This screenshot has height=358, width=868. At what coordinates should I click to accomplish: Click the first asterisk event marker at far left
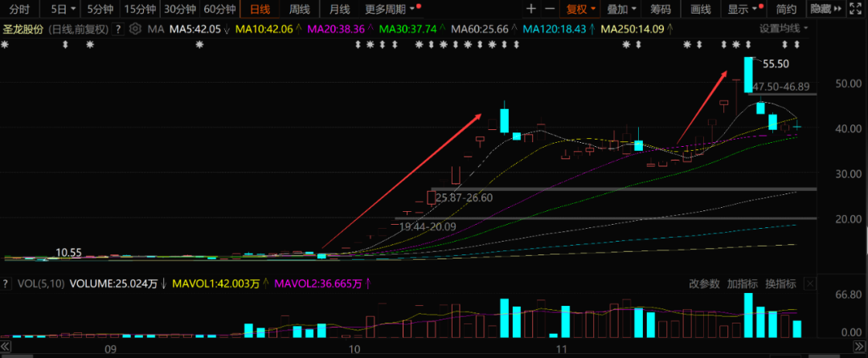coord(5,45)
